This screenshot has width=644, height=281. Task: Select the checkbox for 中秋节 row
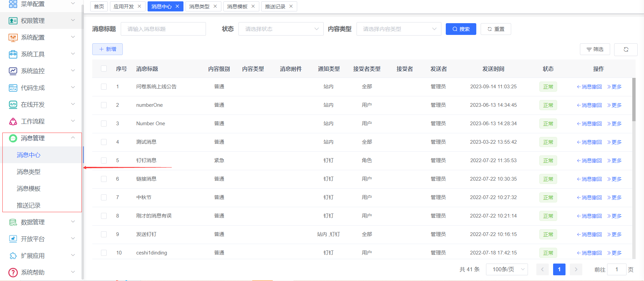pyautogui.click(x=104, y=197)
